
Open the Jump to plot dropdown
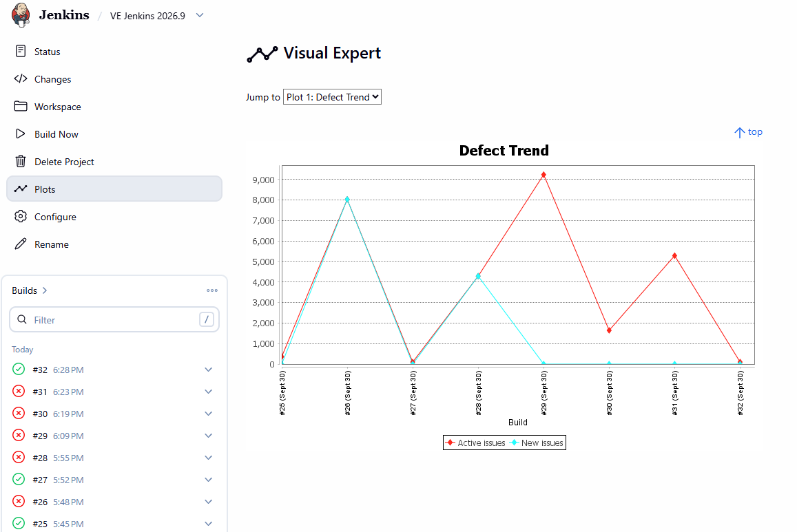point(332,97)
